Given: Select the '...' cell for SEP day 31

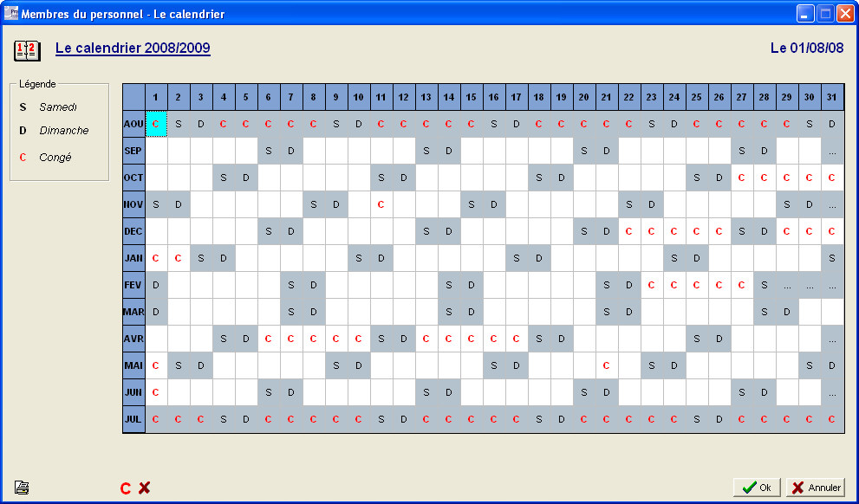Looking at the screenshot, I should [x=831, y=151].
